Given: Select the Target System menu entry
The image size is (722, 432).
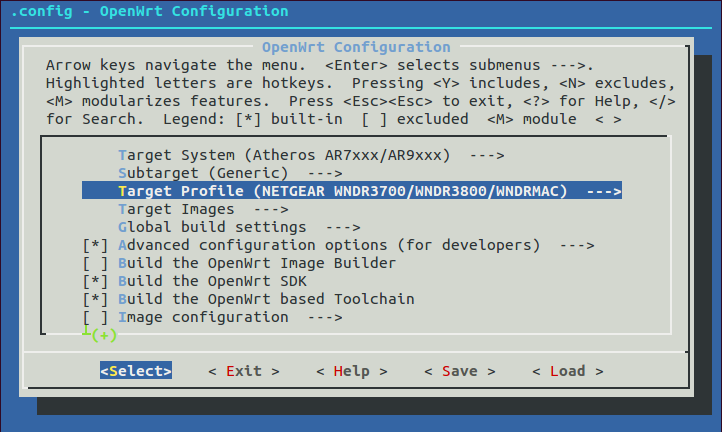Looking at the screenshot, I should pos(284,155).
